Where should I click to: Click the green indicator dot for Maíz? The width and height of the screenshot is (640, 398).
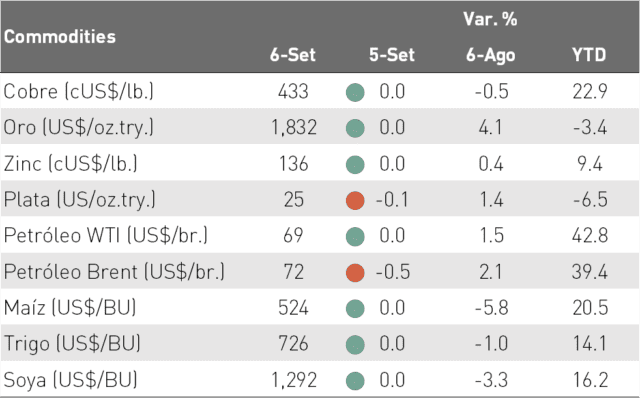(355, 309)
